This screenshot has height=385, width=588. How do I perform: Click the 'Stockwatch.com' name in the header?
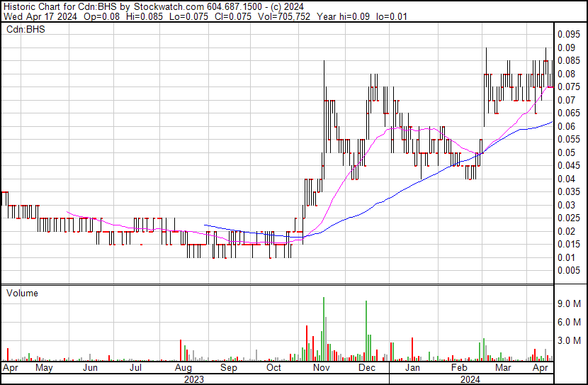point(169,7)
